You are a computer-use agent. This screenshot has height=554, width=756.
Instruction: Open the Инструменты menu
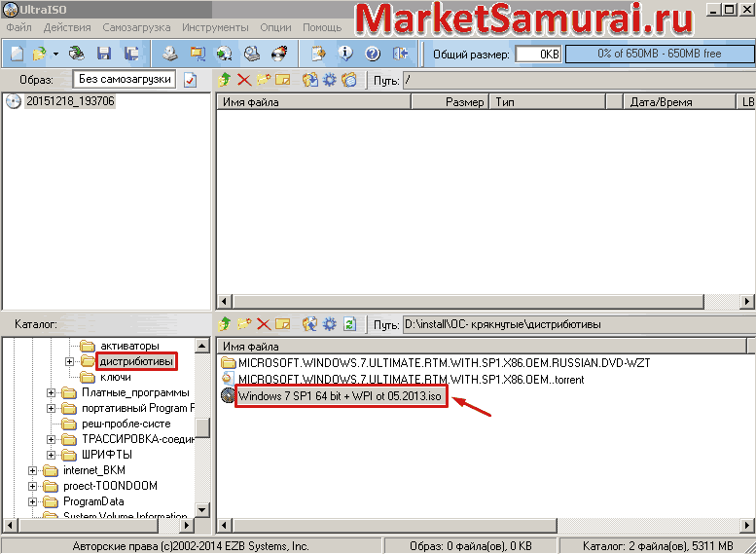pos(216,27)
